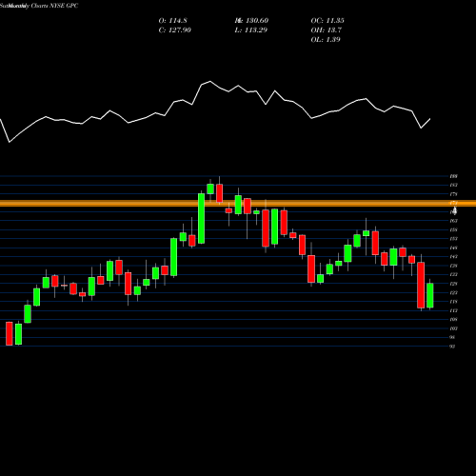Select the open value 'O: 114.8'
Screen dimensions: 476x476
click(172, 21)
